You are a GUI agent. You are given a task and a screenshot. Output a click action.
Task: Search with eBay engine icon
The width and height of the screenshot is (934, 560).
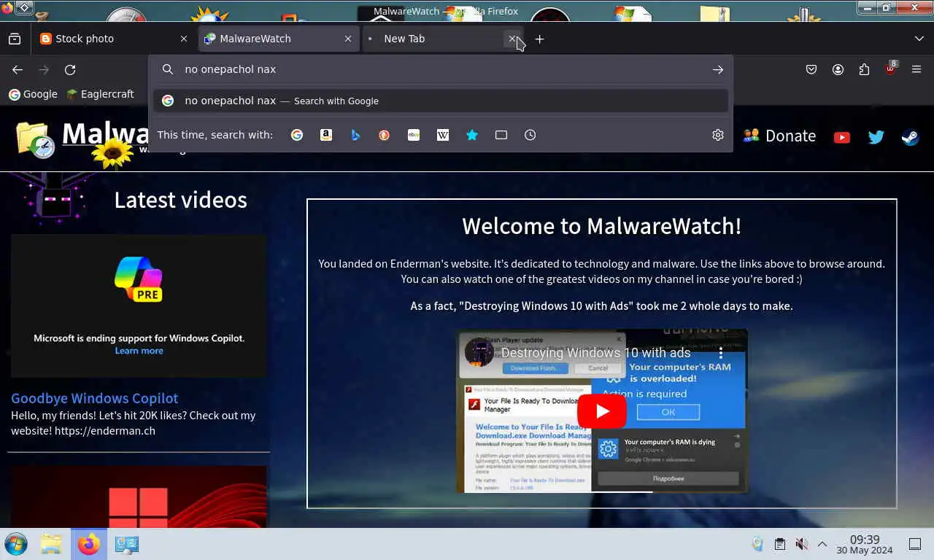point(414,135)
